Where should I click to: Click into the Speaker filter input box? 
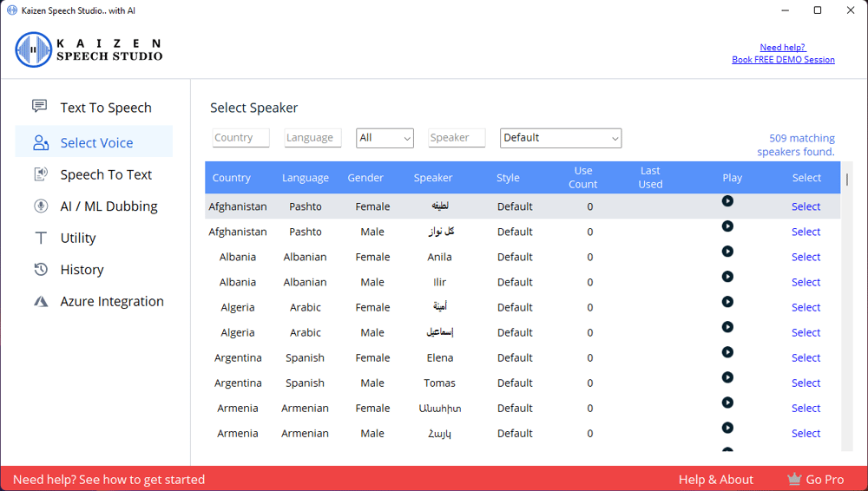[457, 138]
